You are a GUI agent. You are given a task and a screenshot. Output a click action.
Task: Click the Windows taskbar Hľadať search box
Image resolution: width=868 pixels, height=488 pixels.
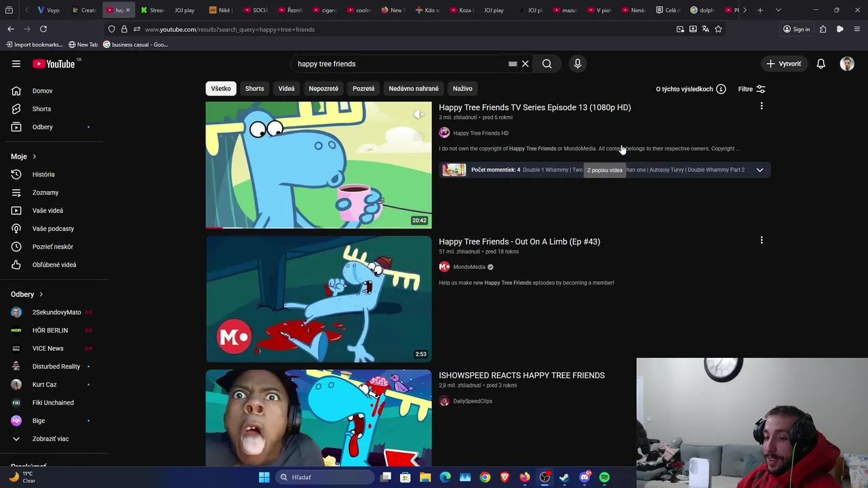[x=326, y=477]
